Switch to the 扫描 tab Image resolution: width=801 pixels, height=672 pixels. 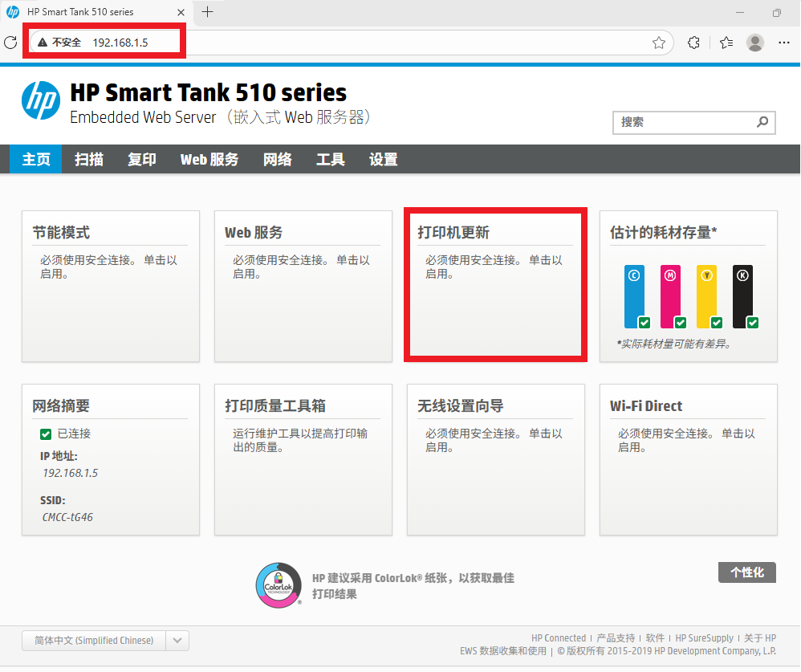(89, 160)
